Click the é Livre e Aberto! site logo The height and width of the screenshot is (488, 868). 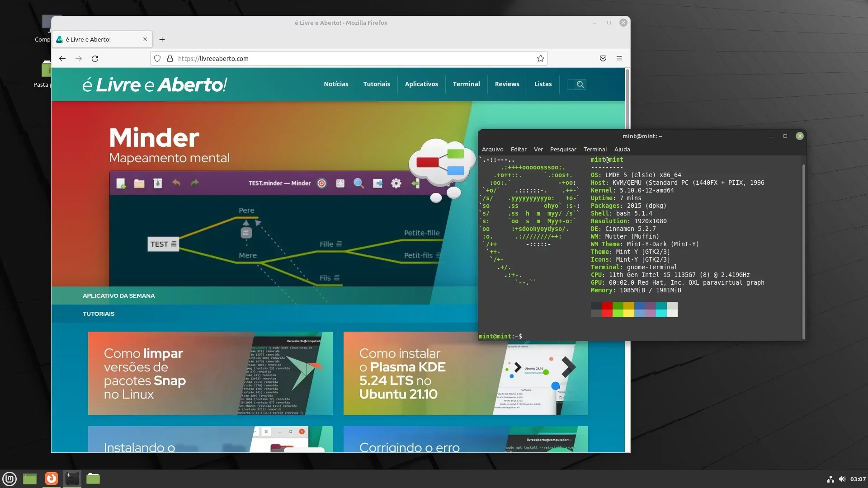(155, 84)
